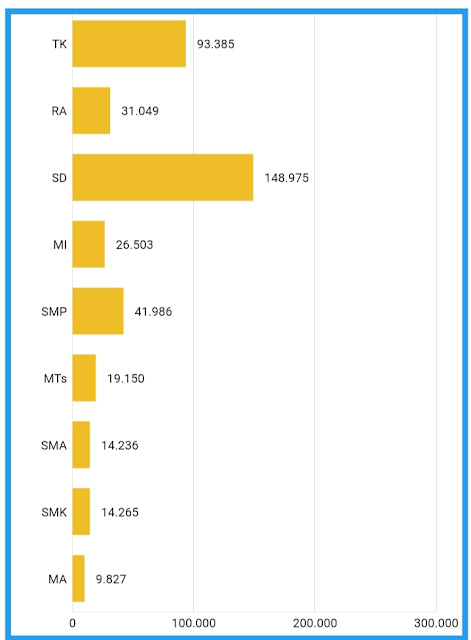Click the 100.000 axis tick label
The image size is (471, 640).
point(193,623)
